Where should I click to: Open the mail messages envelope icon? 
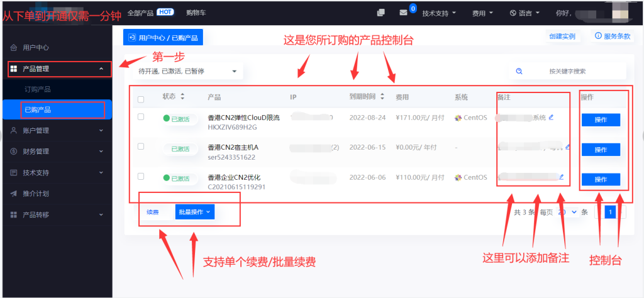403,13
